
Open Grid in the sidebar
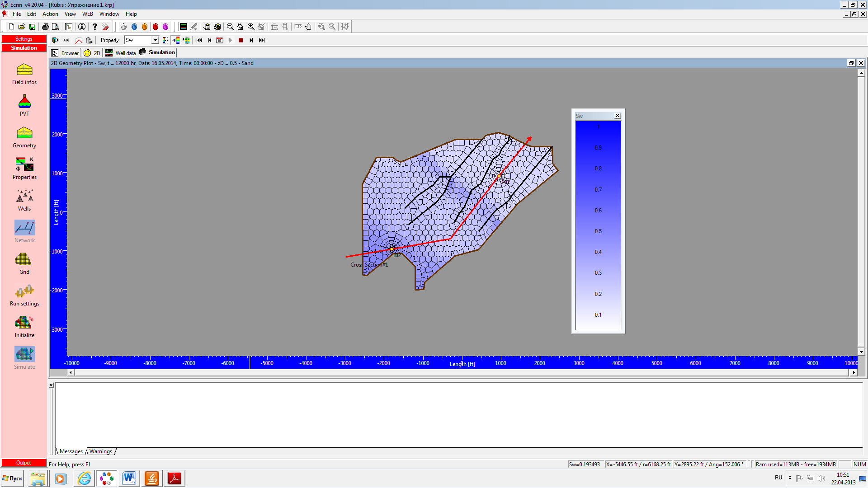coord(24,263)
